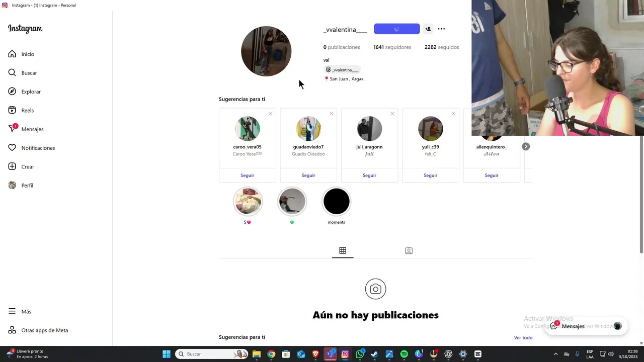Screen dimensions: 644x362
Task: Follow ailenquintero_ with Seguir
Action: [492, 175]
